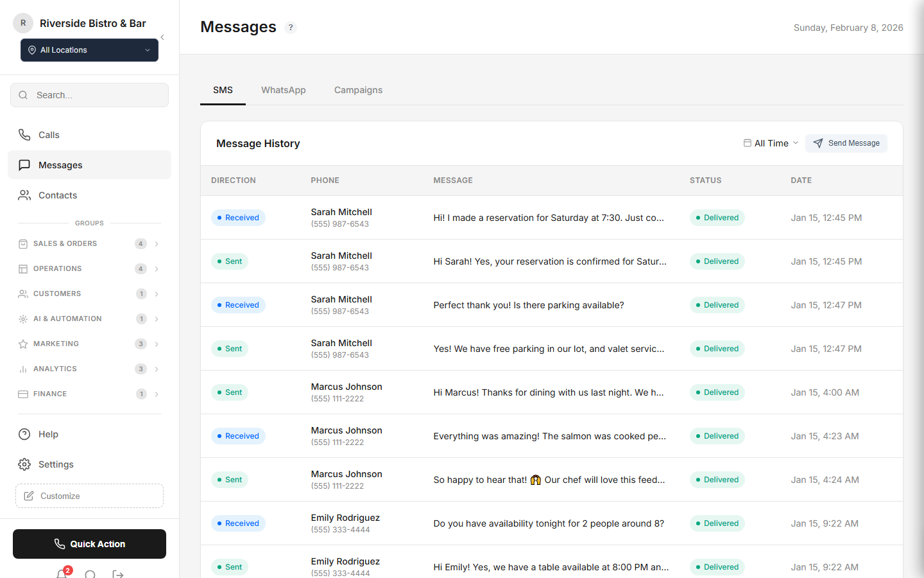This screenshot has height=578, width=924.
Task: Click the Customers group icon
Action: point(23,293)
